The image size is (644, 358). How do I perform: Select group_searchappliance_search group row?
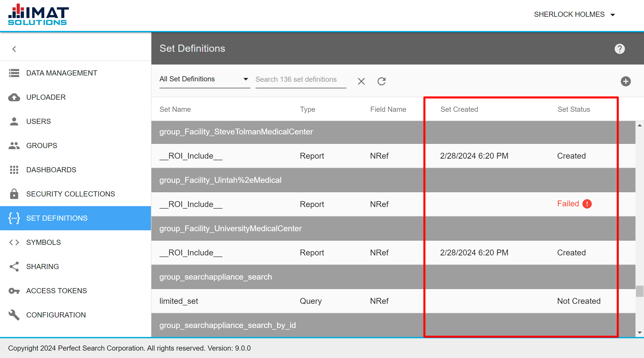click(393, 277)
